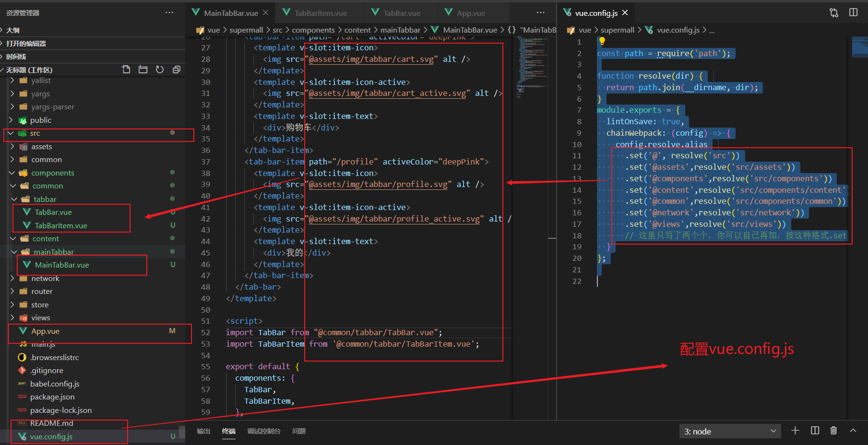Close the vue.config.js editor tab
This screenshot has width=868, height=445.
pos(625,12)
